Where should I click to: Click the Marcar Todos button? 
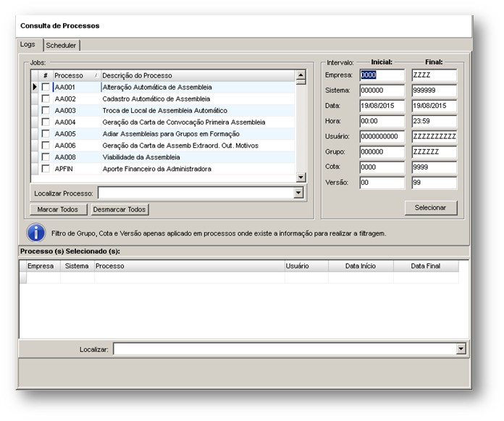click(x=57, y=209)
